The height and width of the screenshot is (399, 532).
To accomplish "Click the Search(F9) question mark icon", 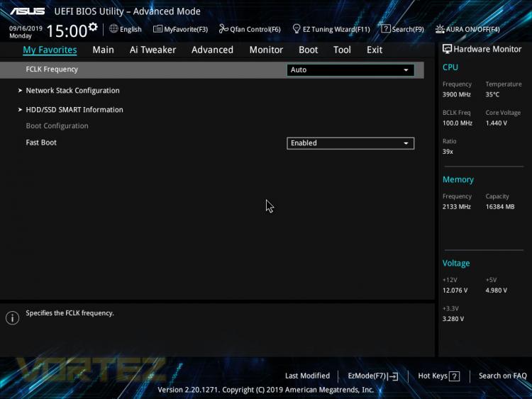I will 386,29.
